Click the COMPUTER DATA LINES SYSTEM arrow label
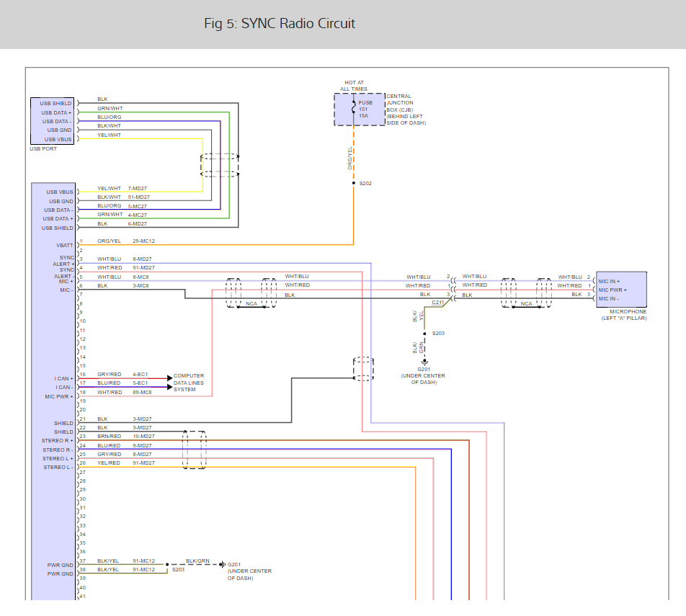 point(189,383)
